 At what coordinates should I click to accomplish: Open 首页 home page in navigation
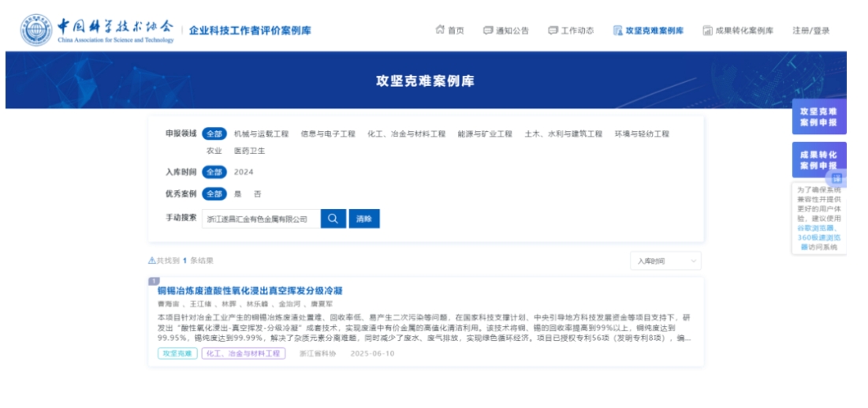[x=449, y=31]
